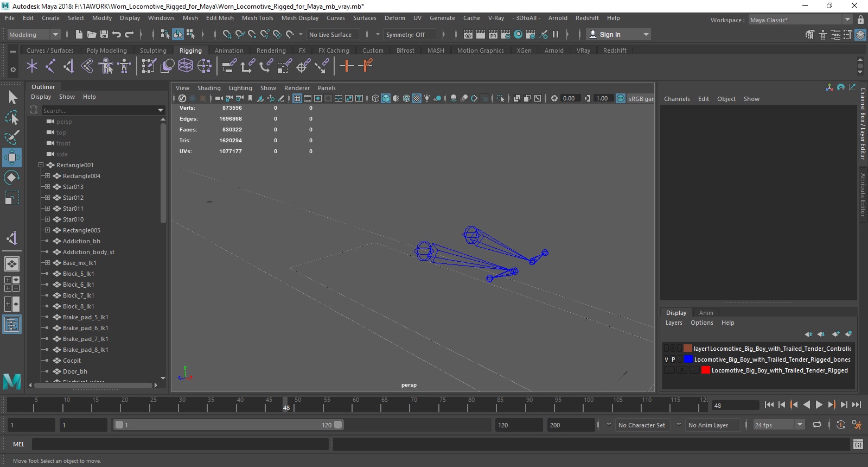Image resolution: width=868 pixels, height=467 pixels.
Task: Toggle playback P of Rigged_bones layer
Action: (x=673, y=359)
